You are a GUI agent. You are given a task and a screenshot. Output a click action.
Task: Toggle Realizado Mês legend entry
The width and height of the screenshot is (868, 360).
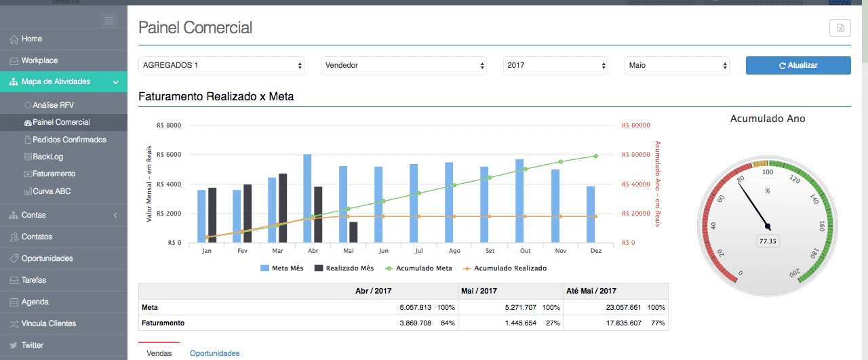(x=343, y=268)
